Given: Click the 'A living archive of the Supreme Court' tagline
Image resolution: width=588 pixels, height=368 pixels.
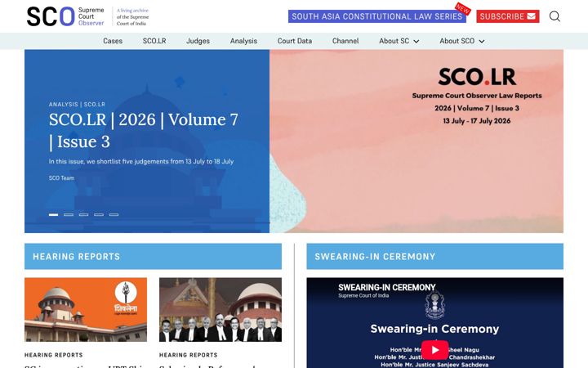Looking at the screenshot, I should pyautogui.click(x=132, y=17).
